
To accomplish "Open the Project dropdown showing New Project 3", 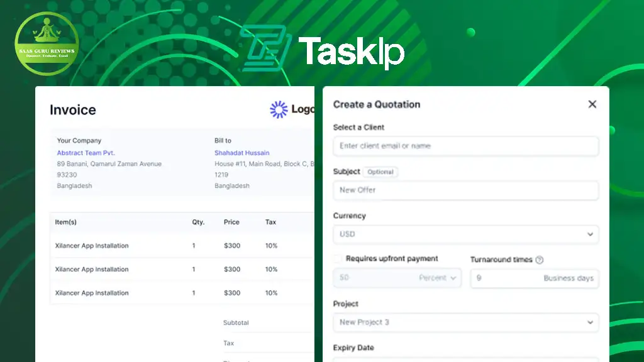I will click(x=466, y=322).
